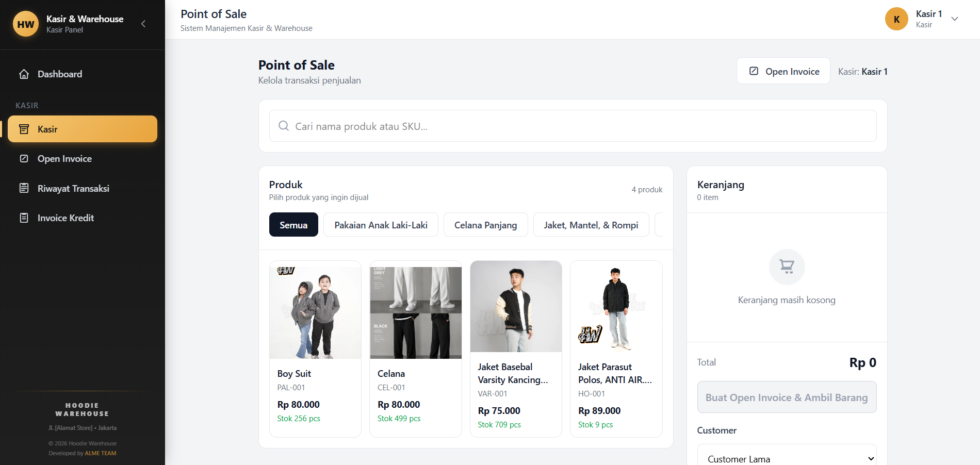
Task: Open Invoice Kredit from the sidebar
Action: pos(83,218)
